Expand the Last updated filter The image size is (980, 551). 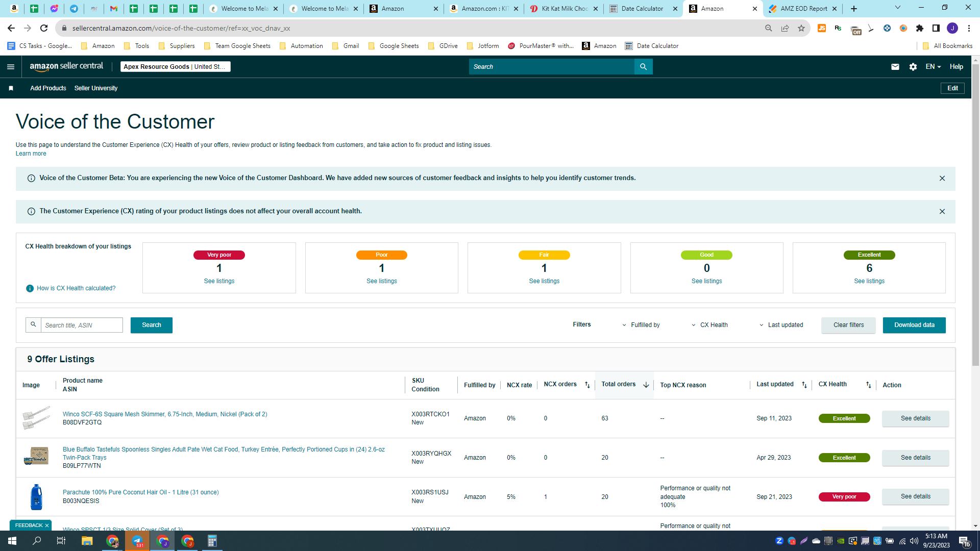pos(781,325)
